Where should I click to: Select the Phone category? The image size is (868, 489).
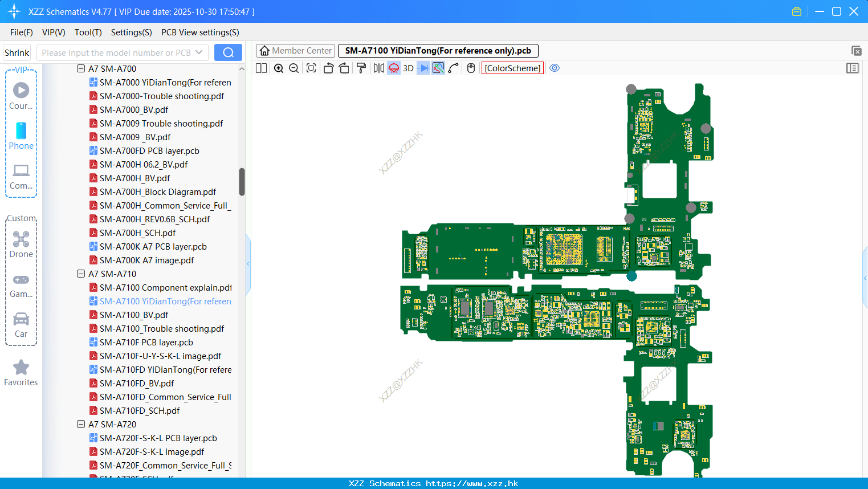coord(21,136)
